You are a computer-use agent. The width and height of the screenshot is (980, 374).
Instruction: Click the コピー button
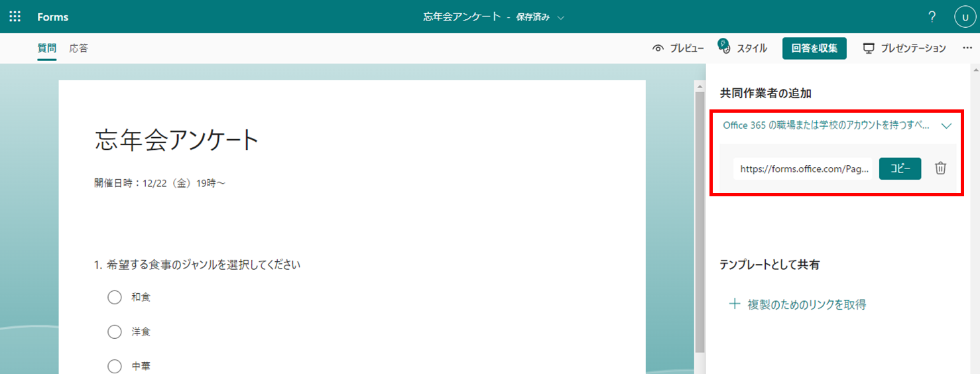coord(900,168)
